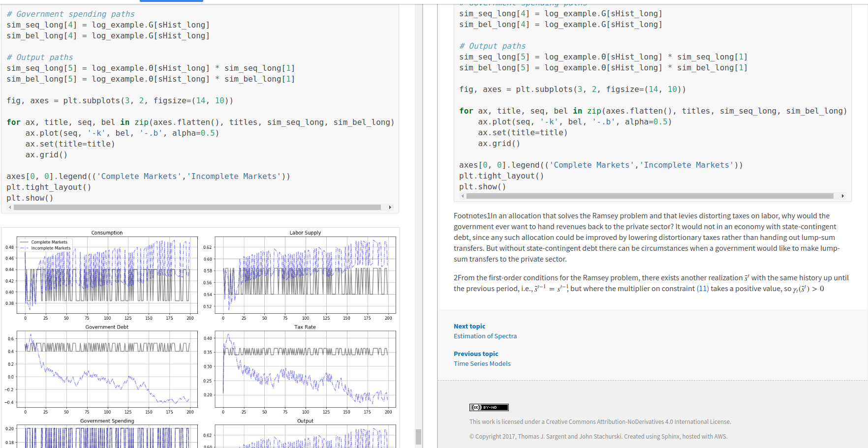868x448 pixels.
Task: Click the '# Output paths' comment in left cell
Action: coord(40,58)
